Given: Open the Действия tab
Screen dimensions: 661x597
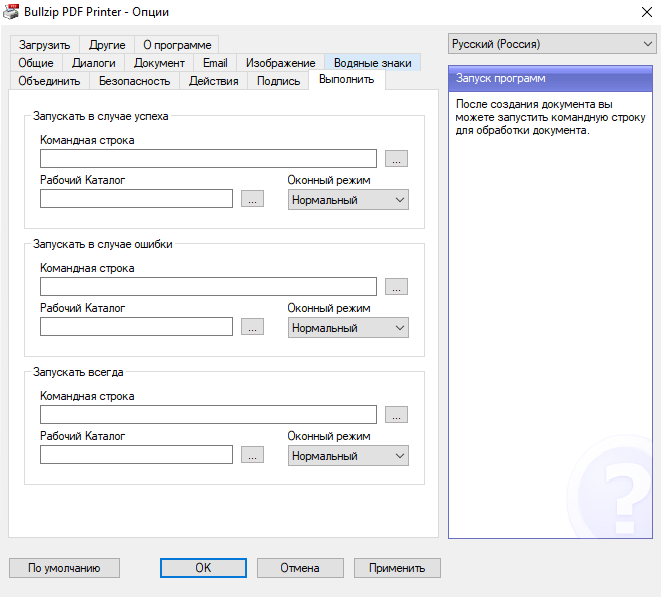Looking at the screenshot, I should (213, 81).
